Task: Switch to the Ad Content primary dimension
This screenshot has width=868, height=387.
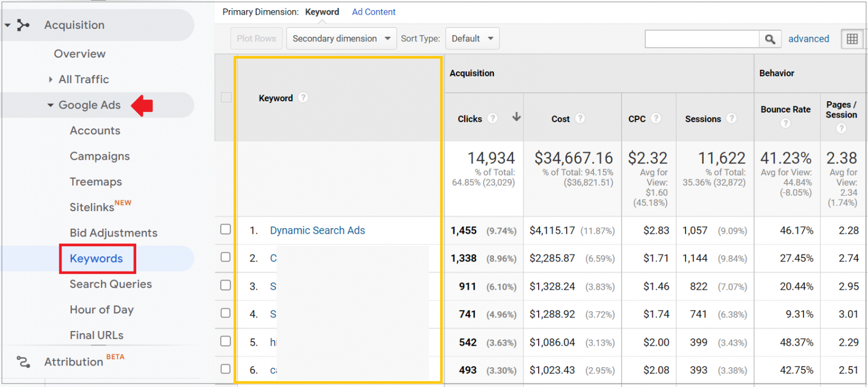Action: (374, 11)
